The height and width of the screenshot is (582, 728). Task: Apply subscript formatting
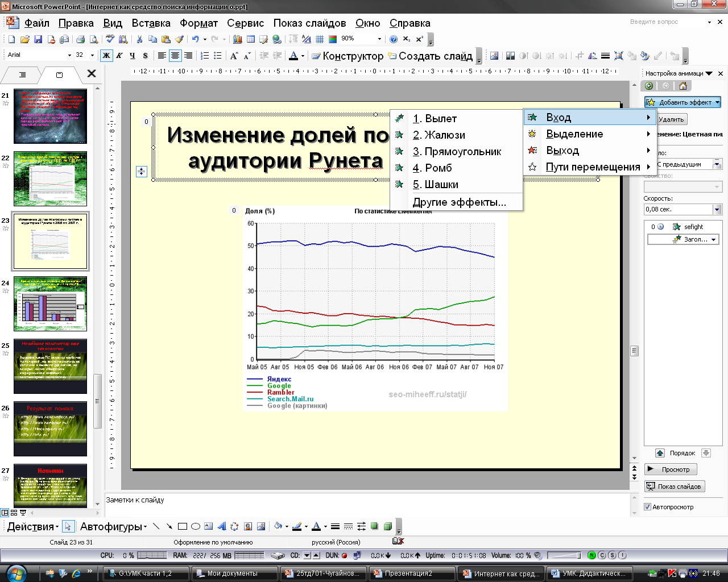point(407,39)
